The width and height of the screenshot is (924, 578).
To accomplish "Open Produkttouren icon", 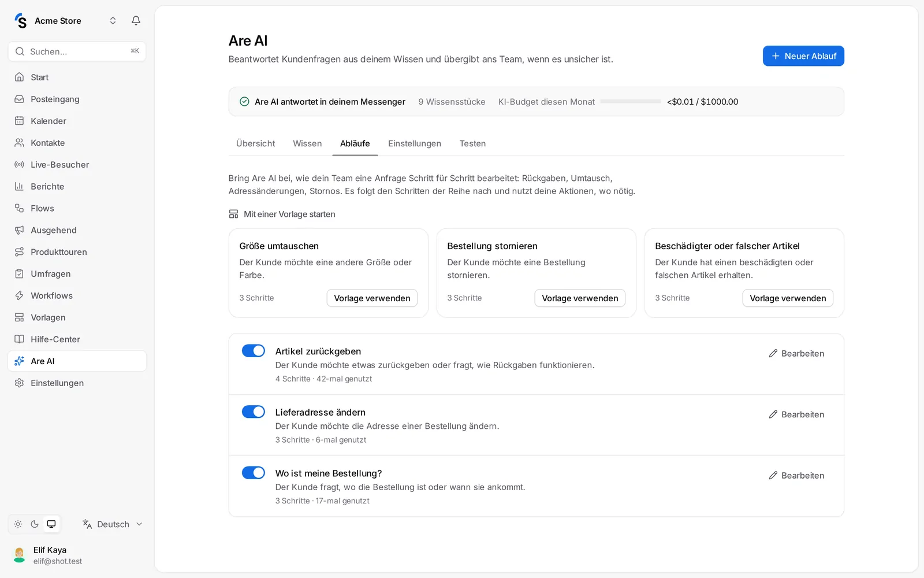I will (19, 252).
